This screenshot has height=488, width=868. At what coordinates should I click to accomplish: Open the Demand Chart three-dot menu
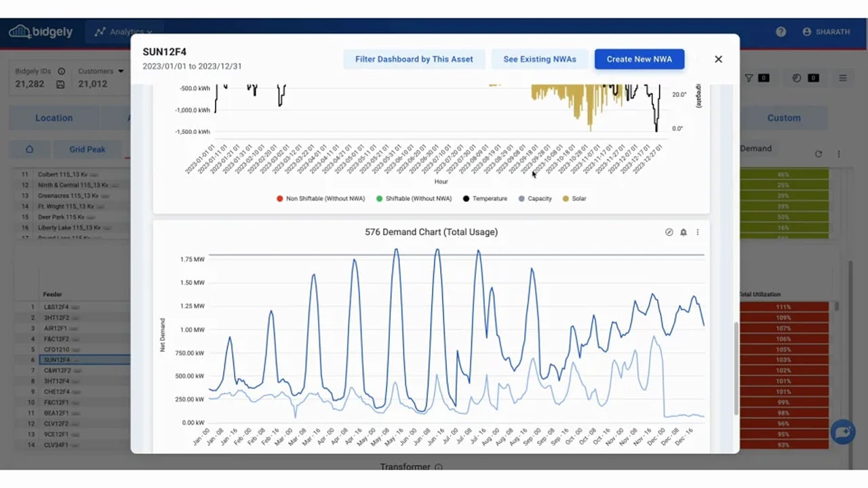(x=697, y=232)
